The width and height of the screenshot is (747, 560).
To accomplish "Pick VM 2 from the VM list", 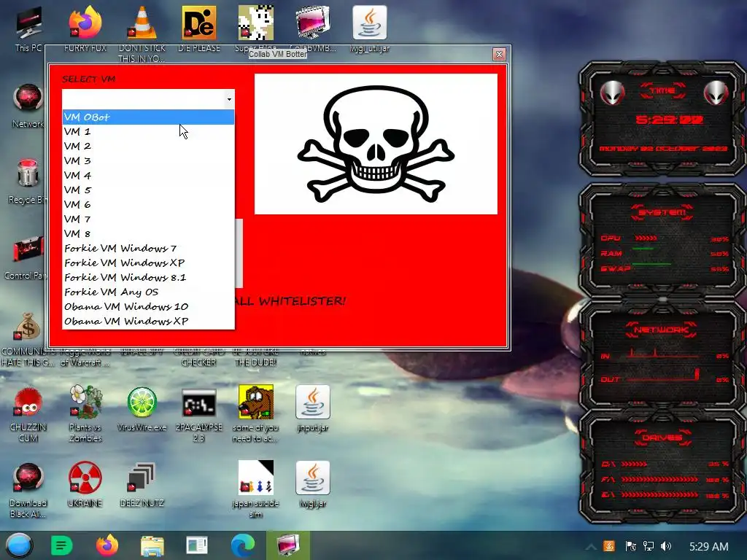I will pyautogui.click(x=148, y=146).
